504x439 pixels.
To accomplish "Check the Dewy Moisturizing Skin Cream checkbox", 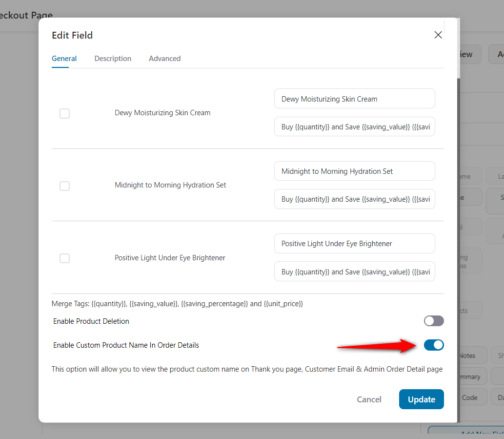I will (x=64, y=113).
